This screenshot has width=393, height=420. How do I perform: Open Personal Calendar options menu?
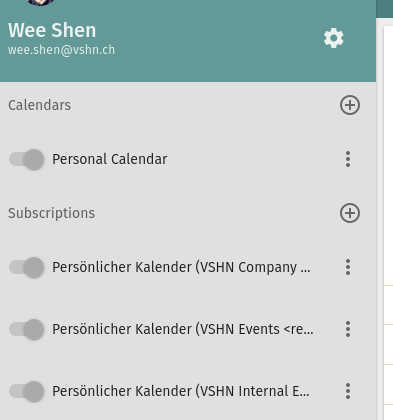pos(348,159)
